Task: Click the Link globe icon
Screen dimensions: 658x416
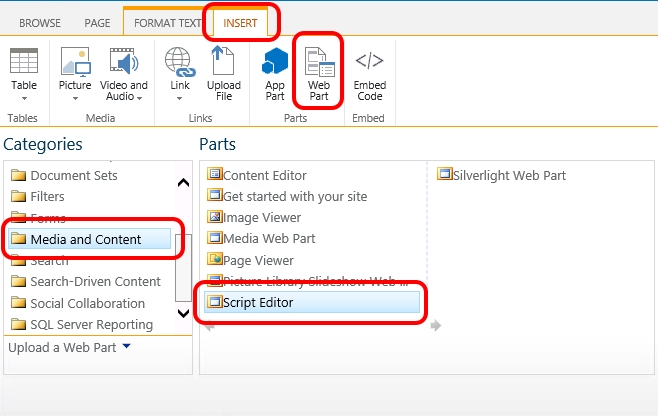Action: click(x=179, y=62)
